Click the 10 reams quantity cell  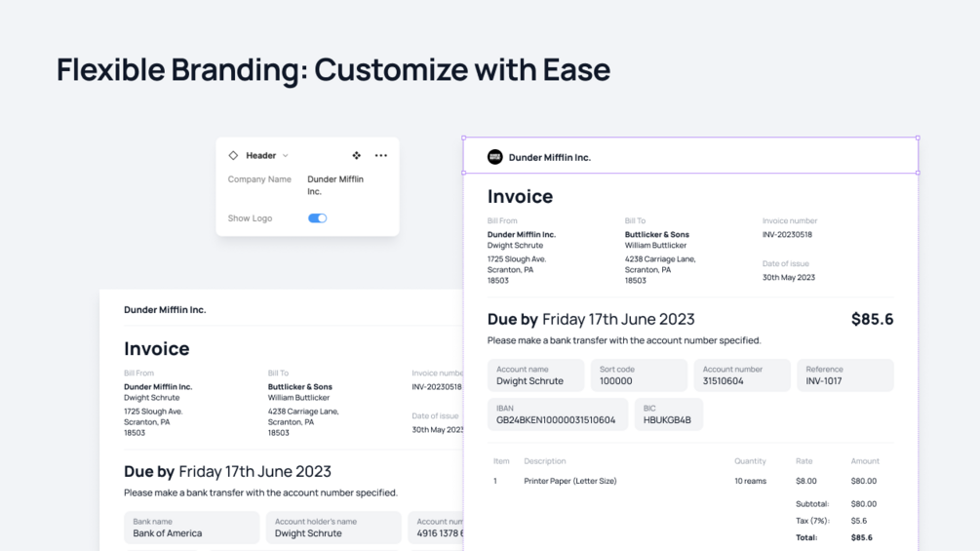(750, 481)
